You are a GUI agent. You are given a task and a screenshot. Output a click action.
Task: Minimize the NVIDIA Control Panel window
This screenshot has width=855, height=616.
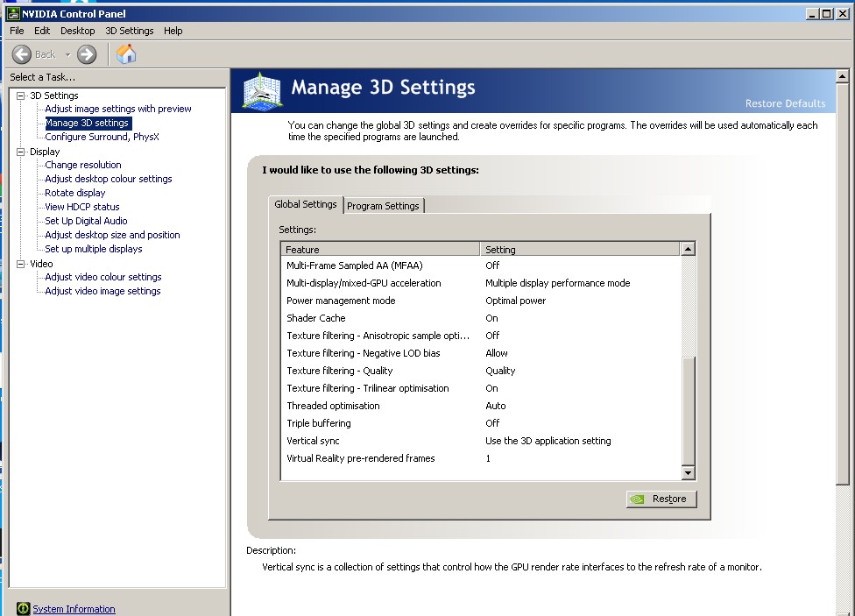[812, 14]
